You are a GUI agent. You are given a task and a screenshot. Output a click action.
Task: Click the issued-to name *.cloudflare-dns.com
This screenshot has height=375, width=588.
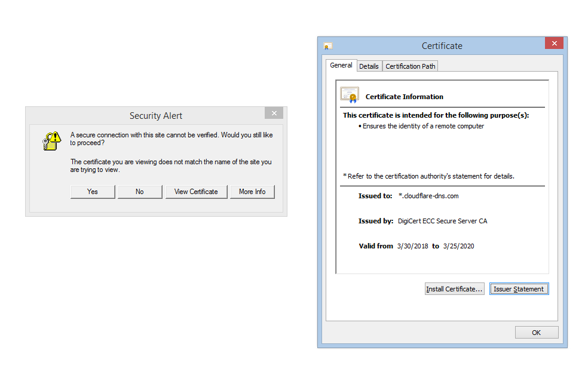point(428,196)
